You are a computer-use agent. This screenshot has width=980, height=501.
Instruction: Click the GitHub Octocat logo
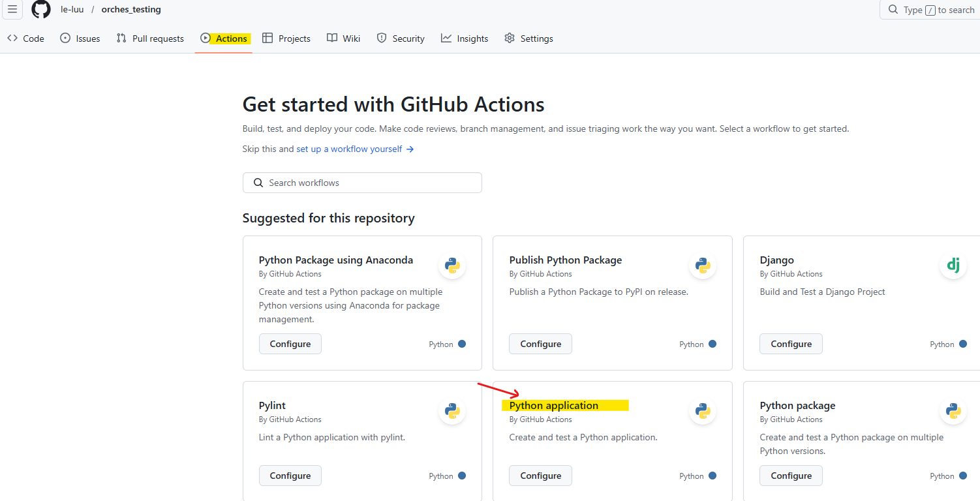41,10
